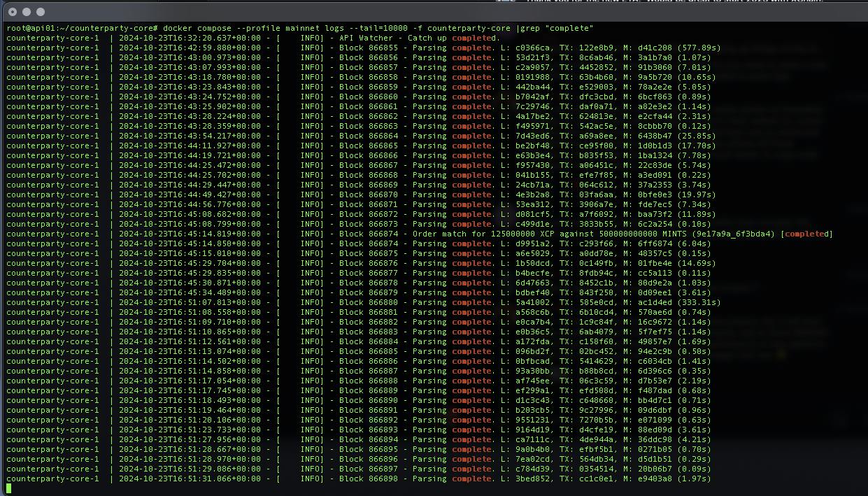Click the 'Block 866888' text
The image size is (868, 496).
[369, 381]
